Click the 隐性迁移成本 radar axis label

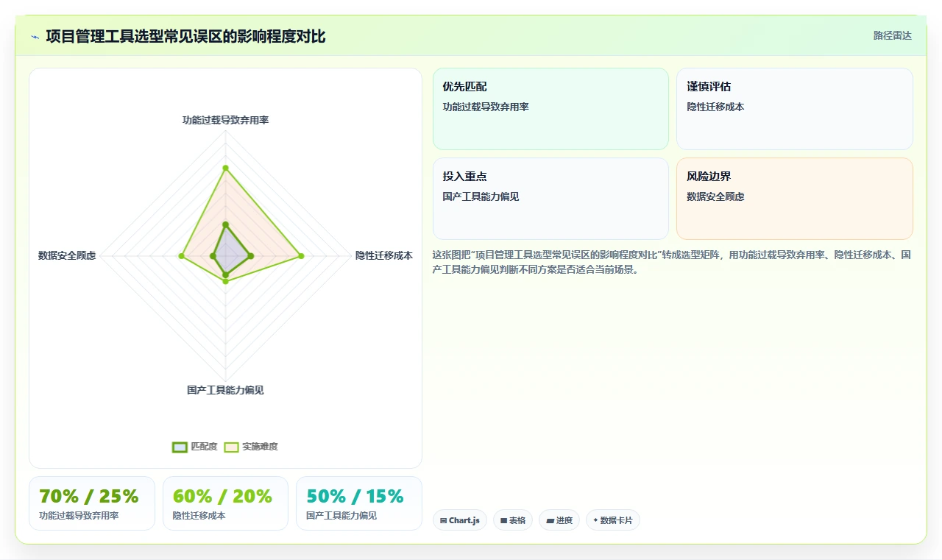[x=384, y=255]
